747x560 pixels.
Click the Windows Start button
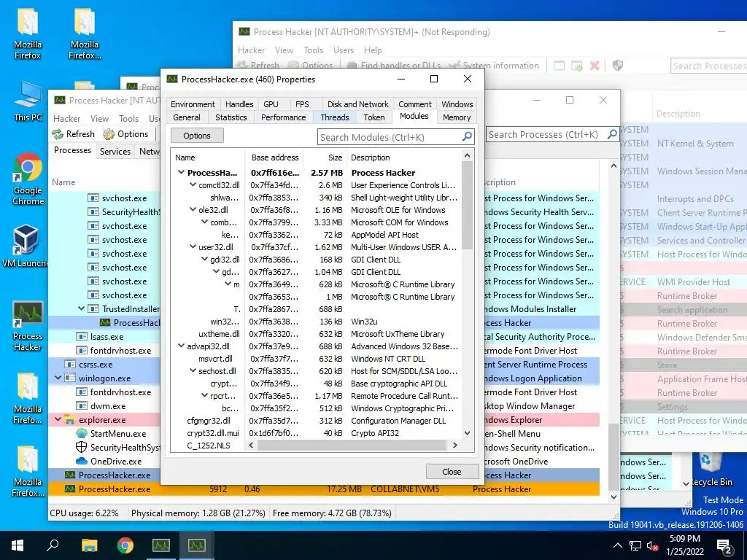click(18, 545)
